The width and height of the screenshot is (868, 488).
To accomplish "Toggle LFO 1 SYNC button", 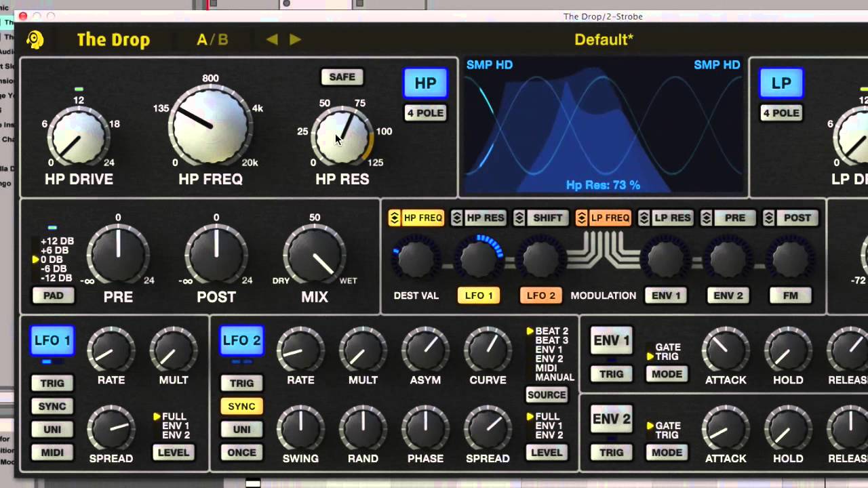I will point(52,406).
